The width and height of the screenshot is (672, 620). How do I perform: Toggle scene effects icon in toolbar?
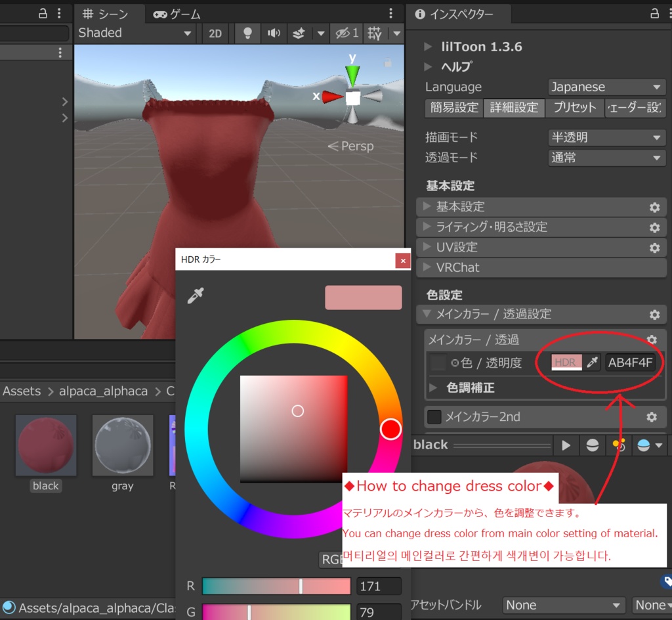click(299, 33)
